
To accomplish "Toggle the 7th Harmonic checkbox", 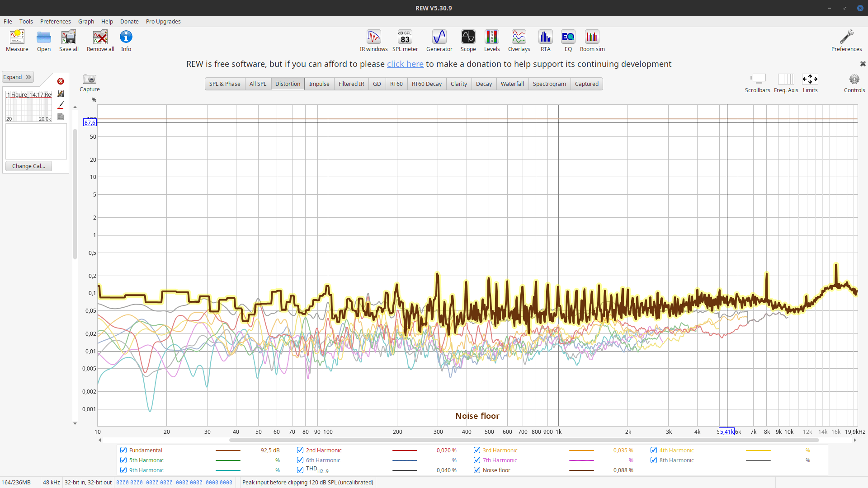I will coord(477,460).
